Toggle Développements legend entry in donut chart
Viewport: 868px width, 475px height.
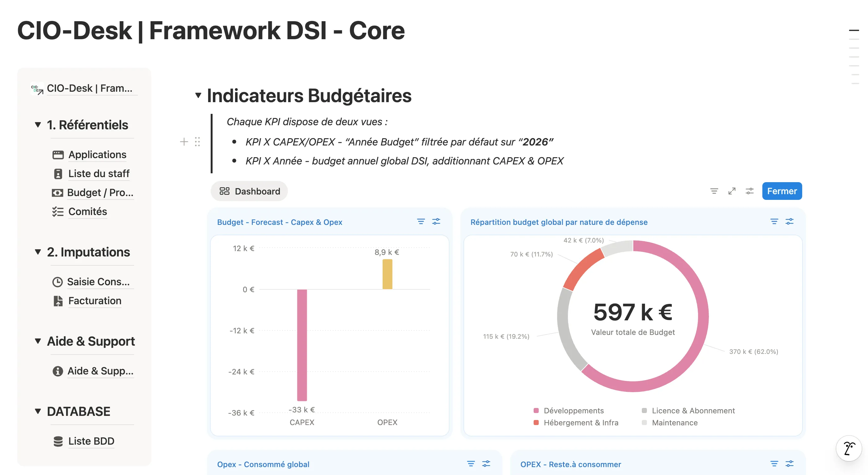(x=569, y=410)
